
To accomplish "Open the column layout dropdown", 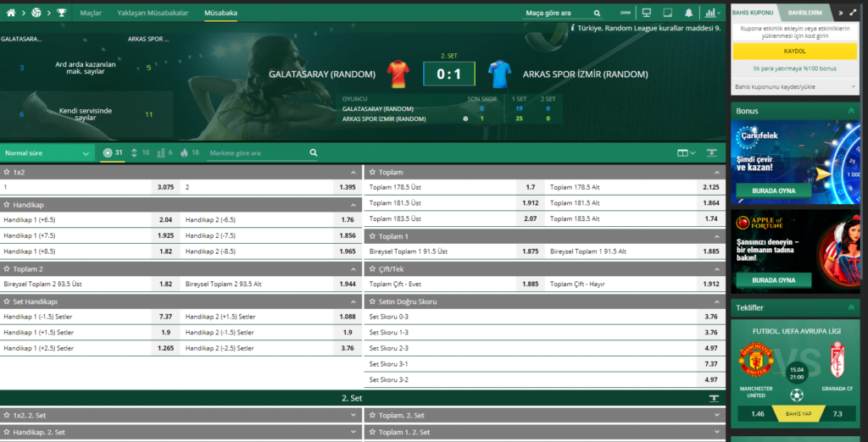I will click(x=686, y=152).
